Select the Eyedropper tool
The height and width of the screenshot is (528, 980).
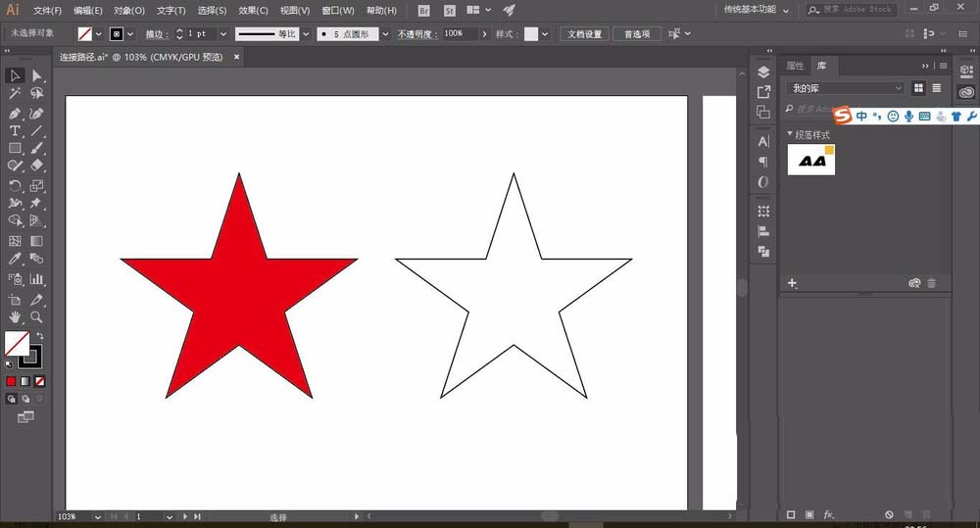pos(15,259)
